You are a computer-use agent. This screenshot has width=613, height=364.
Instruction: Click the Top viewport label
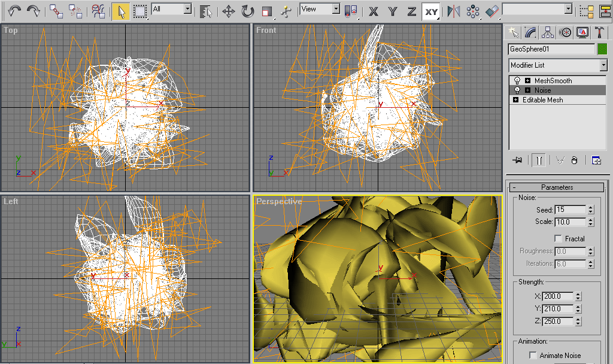click(11, 30)
